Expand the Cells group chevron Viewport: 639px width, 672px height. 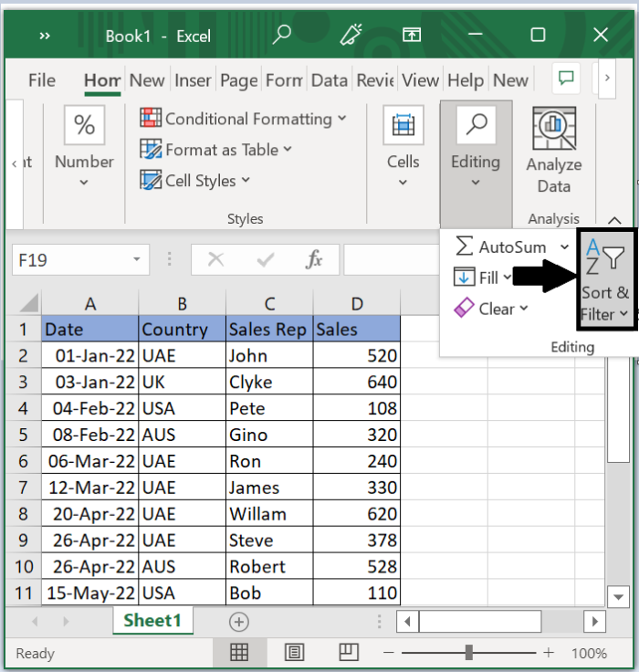(x=403, y=183)
